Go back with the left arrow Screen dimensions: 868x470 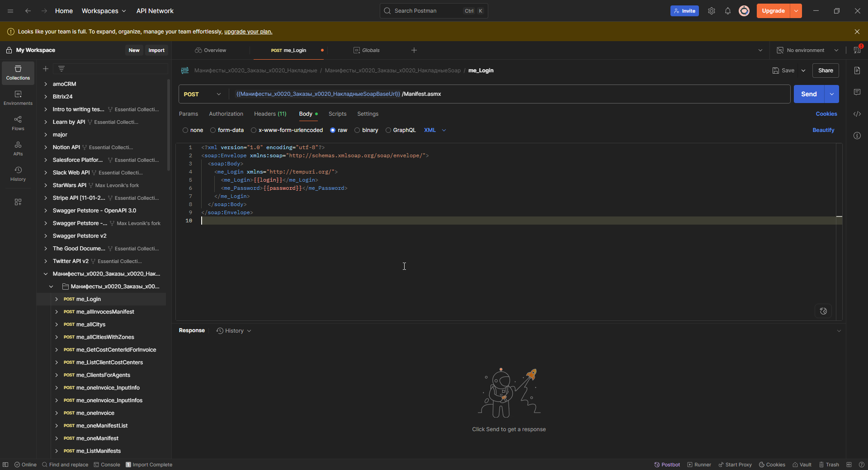click(x=28, y=11)
